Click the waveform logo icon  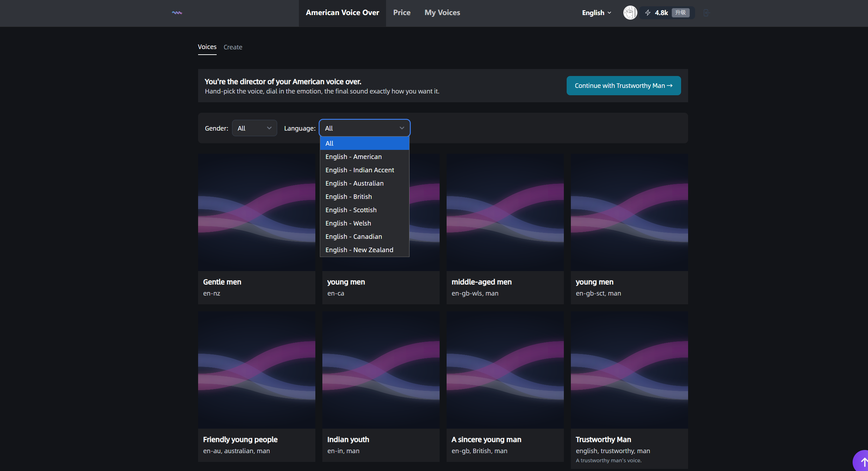(x=177, y=13)
